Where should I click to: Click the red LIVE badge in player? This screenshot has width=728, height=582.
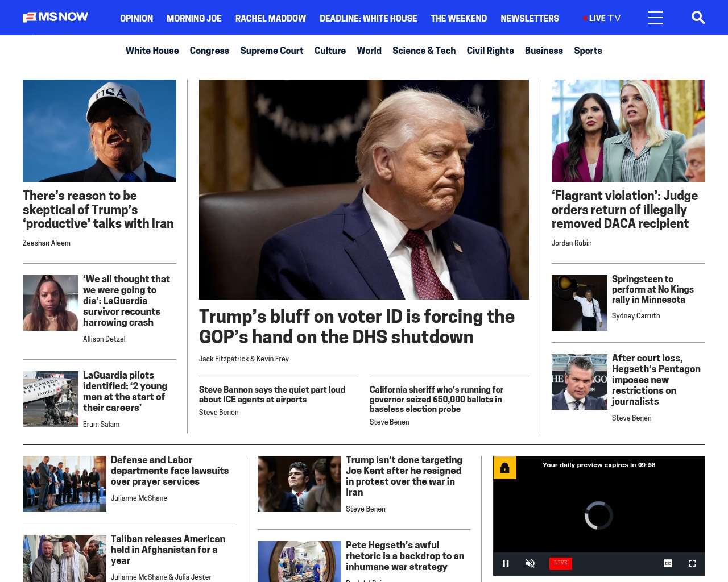(560, 563)
